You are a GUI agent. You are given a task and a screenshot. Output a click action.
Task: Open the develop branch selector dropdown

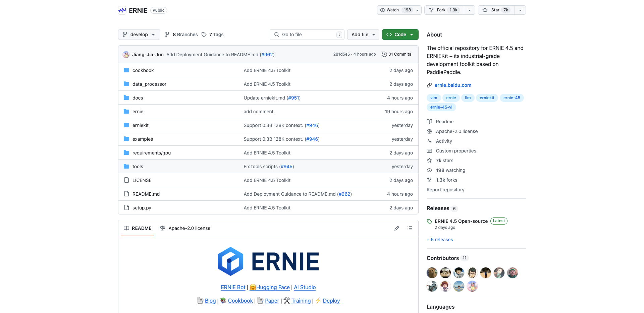[x=139, y=35]
